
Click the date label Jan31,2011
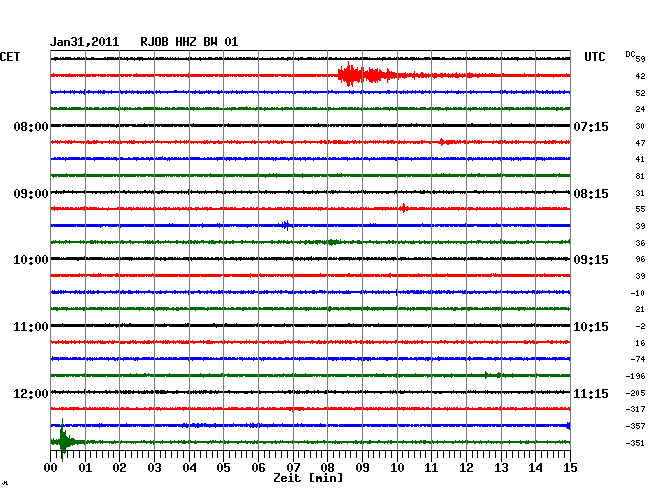tap(85, 42)
